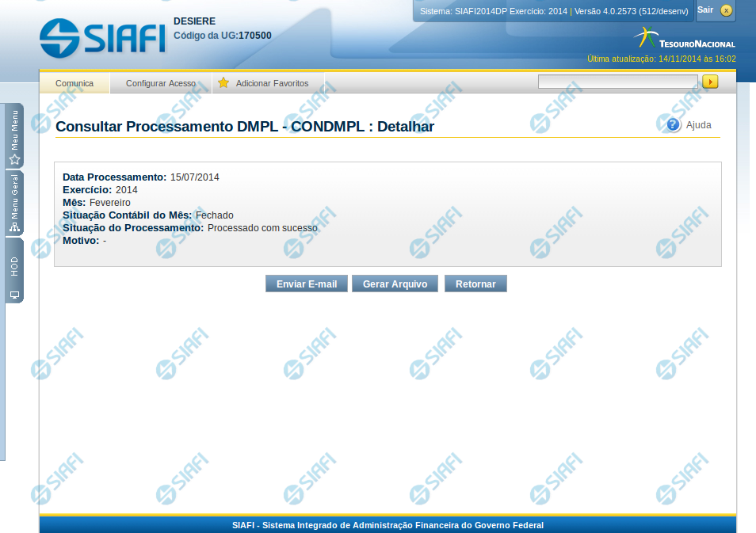Viewport: 756px width, 533px height.
Task: Click the star icon on Meu Menu tab
Action: [x=14, y=159]
